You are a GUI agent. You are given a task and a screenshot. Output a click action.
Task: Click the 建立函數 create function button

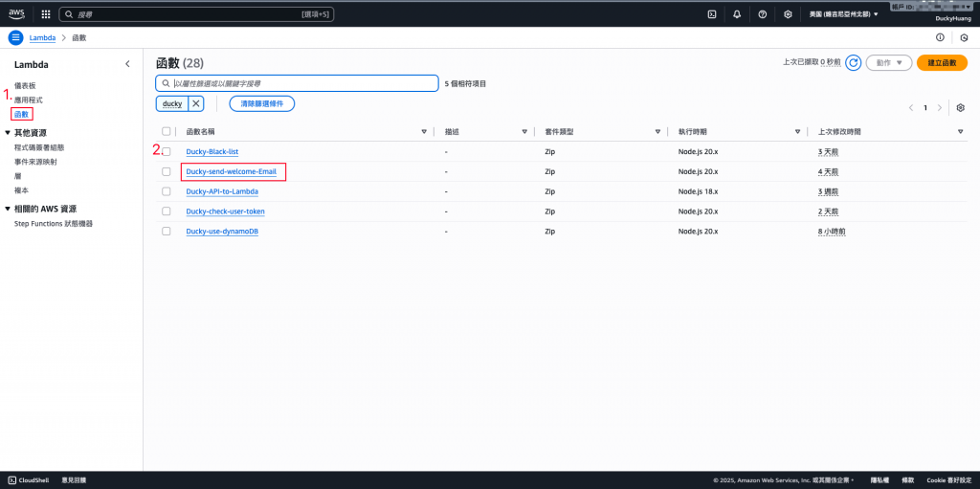(x=942, y=62)
